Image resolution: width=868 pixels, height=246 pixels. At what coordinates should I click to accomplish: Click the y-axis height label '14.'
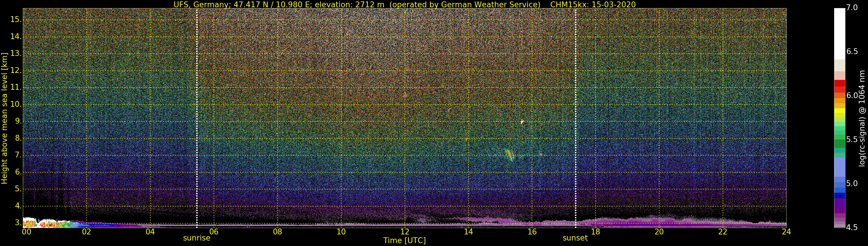pyautogui.click(x=16, y=36)
